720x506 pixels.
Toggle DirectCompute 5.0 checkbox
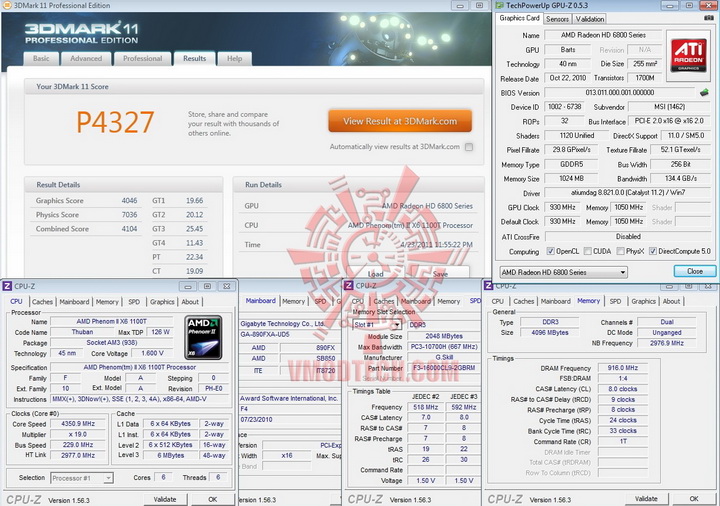652,251
